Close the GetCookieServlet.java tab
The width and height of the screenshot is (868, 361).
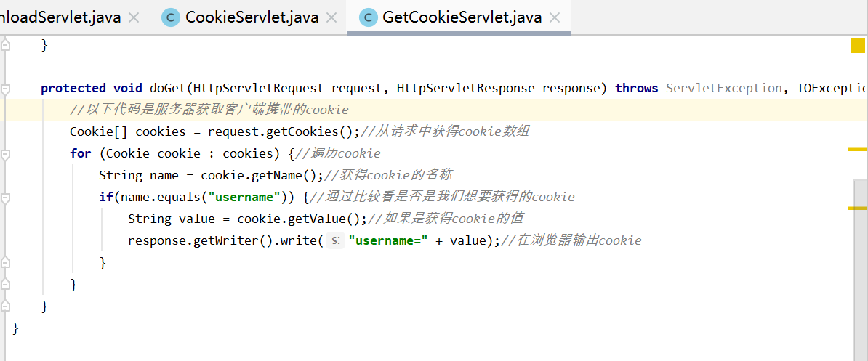[x=554, y=17]
